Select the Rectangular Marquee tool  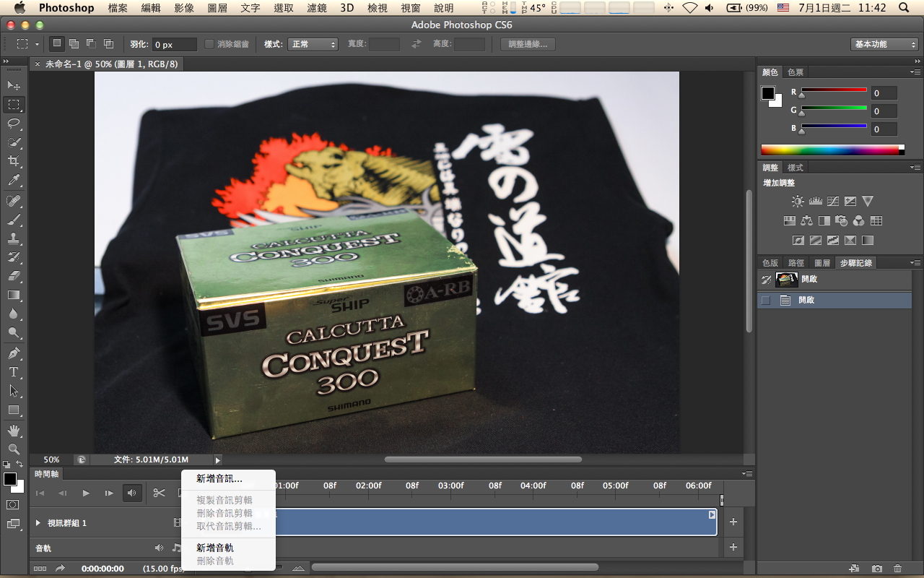(x=14, y=104)
